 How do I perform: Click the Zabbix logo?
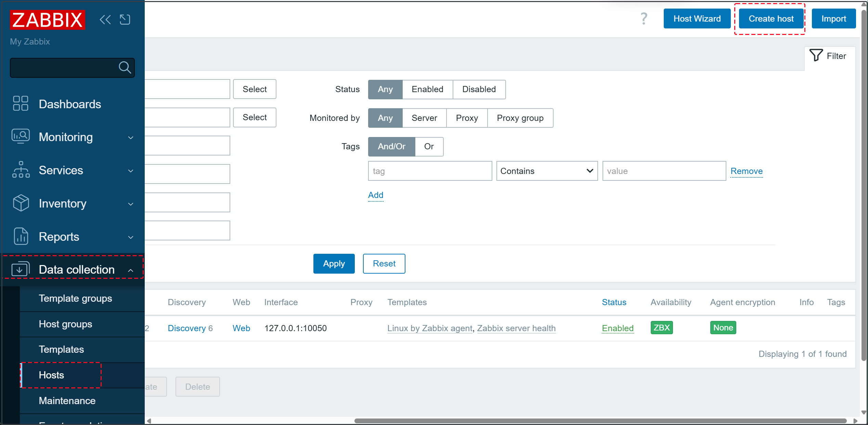(x=48, y=20)
